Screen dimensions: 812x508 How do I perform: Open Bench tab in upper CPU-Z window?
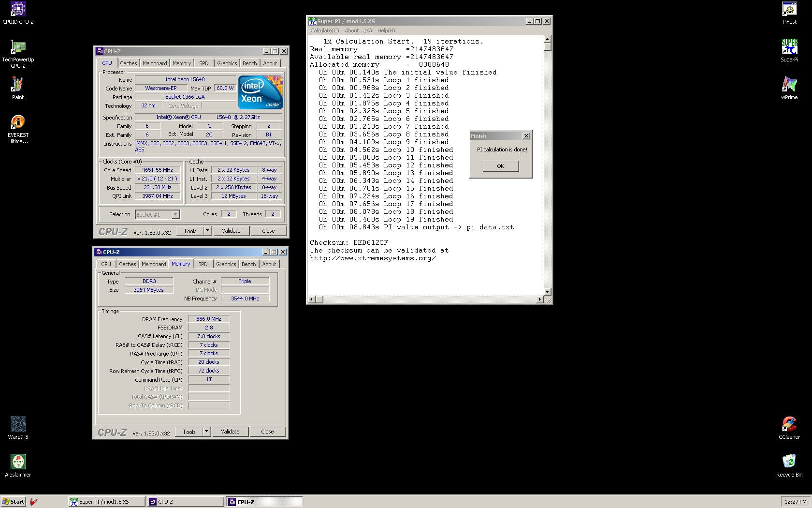click(x=250, y=63)
